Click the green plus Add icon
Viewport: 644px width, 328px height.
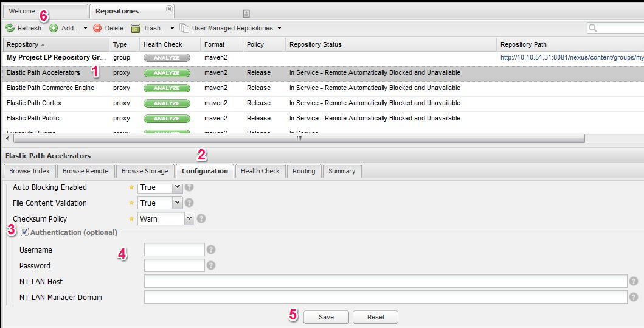54,28
